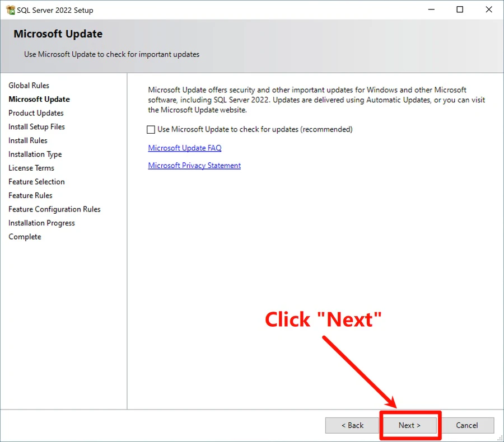Maximize the setup window
This screenshot has width=504, height=442.
coord(460,10)
